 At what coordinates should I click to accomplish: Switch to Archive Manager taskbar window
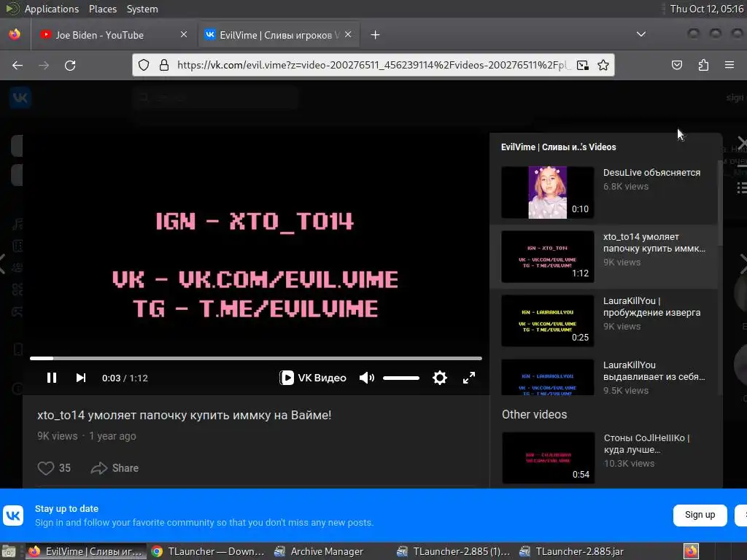click(x=320, y=551)
